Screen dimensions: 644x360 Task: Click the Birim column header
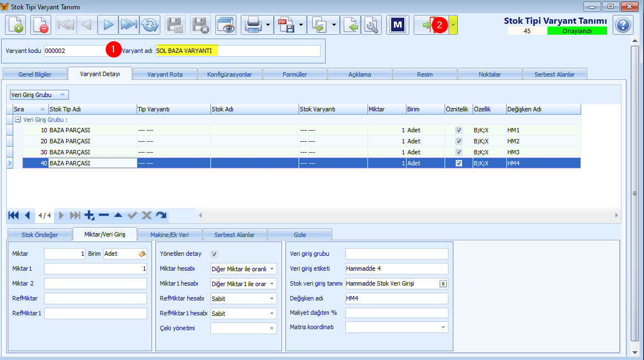pyautogui.click(x=425, y=109)
